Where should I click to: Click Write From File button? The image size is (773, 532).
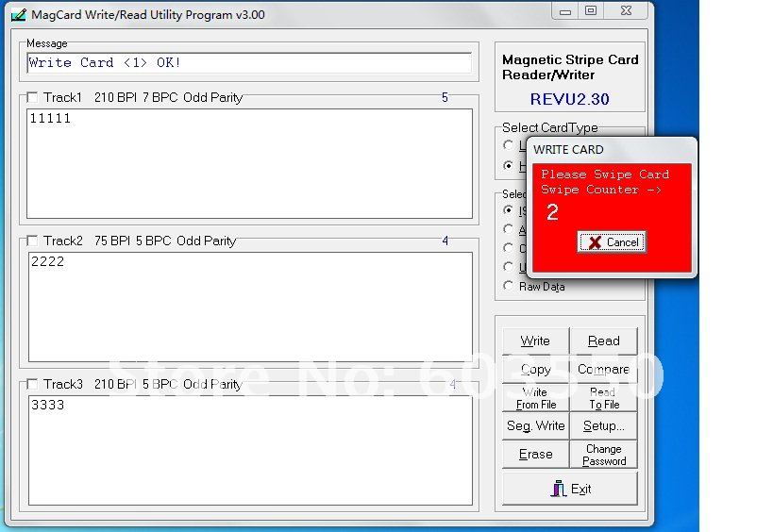pos(535,398)
